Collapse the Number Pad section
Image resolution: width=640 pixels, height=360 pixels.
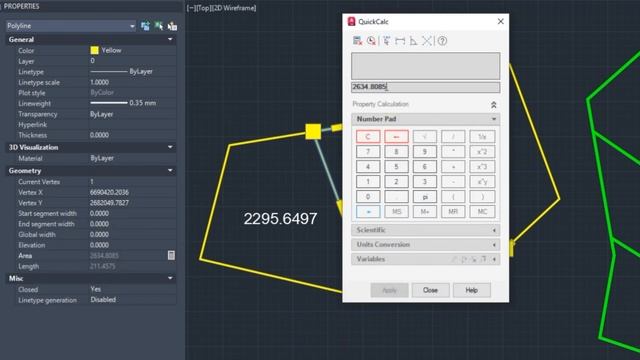coord(493,119)
